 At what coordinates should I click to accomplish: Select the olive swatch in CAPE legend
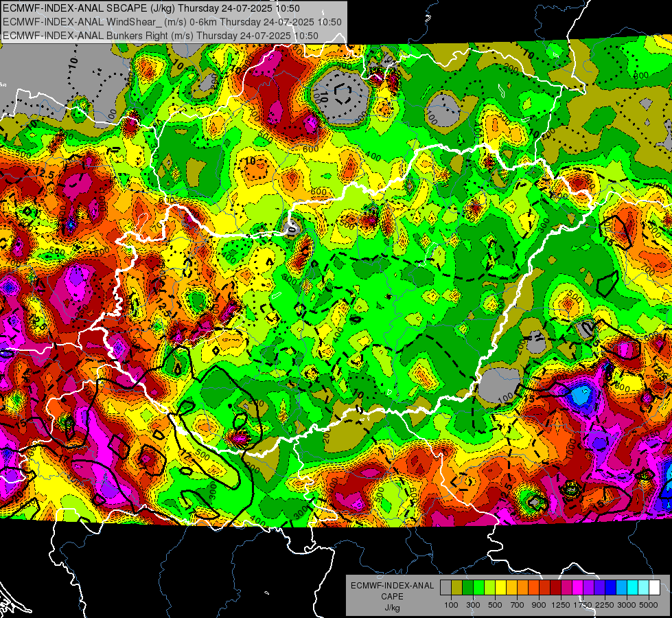457,588
